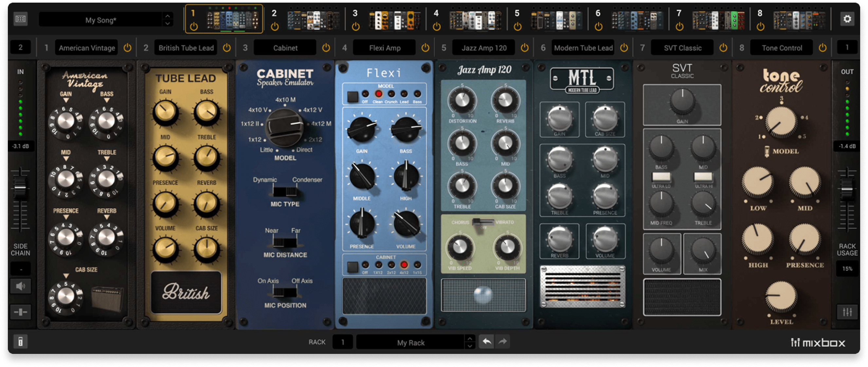Toggle power for American Vintage slot
This screenshot has width=868, height=367.
coord(127,48)
